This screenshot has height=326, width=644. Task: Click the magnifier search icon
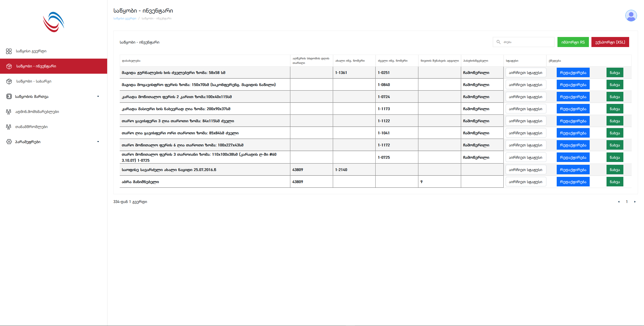498,42
